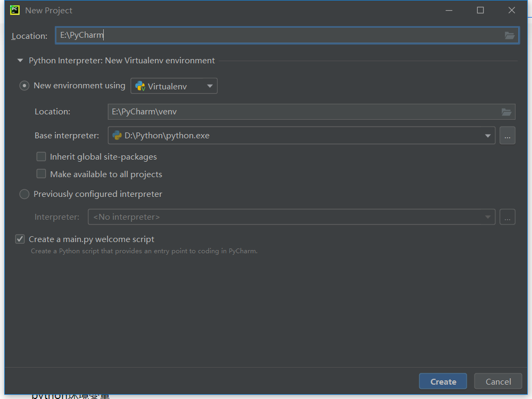Browse folder for project Location field

click(x=509, y=35)
